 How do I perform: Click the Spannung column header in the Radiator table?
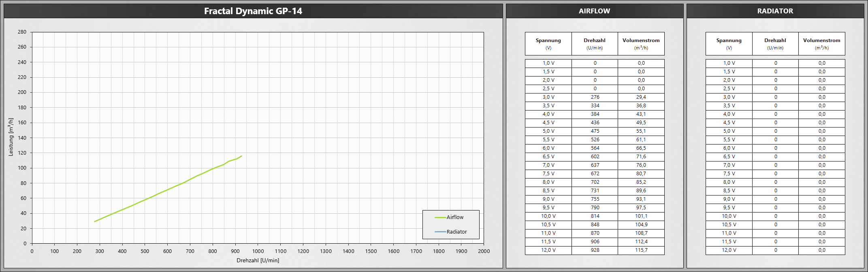[729, 44]
